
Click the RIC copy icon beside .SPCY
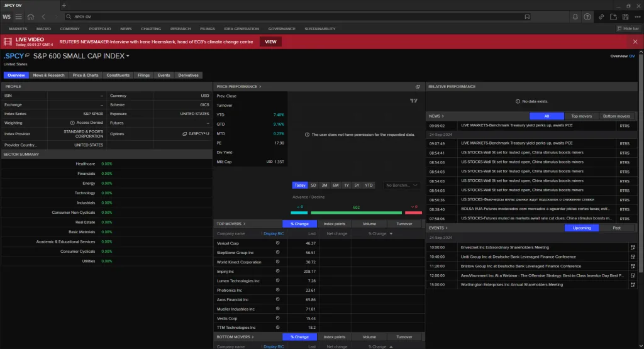tap(28, 55)
